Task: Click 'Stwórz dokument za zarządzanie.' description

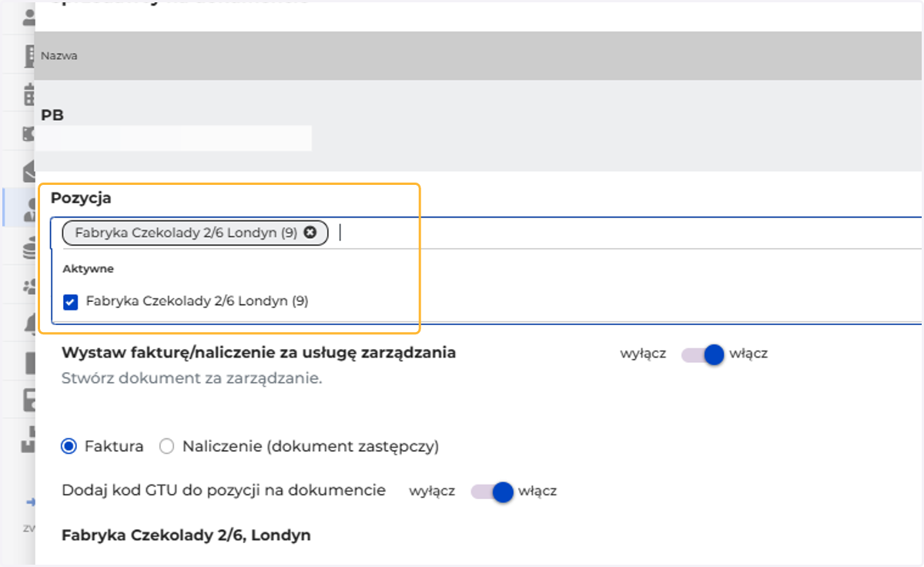Action: pyautogui.click(x=192, y=378)
